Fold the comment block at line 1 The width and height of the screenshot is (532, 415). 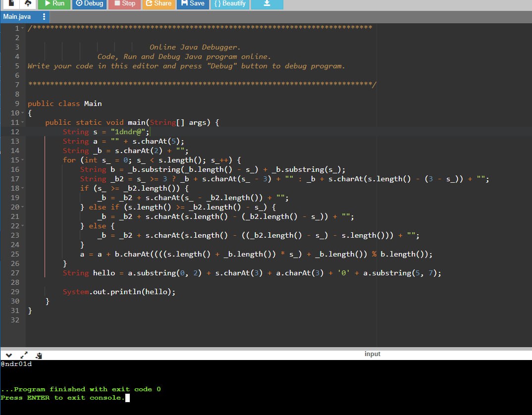click(23, 28)
